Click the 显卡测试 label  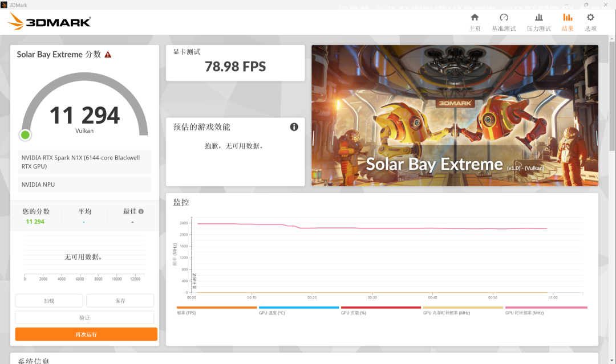tap(187, 52)
